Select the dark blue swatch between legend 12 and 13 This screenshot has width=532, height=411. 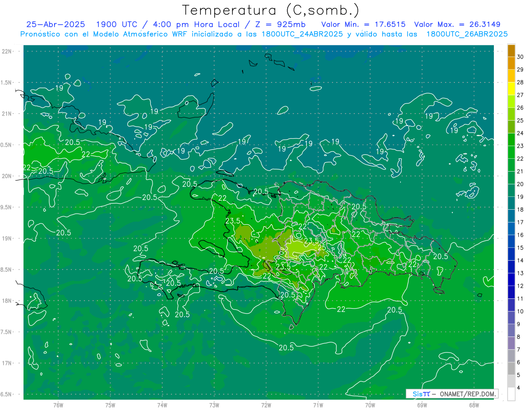pos(511,280)
